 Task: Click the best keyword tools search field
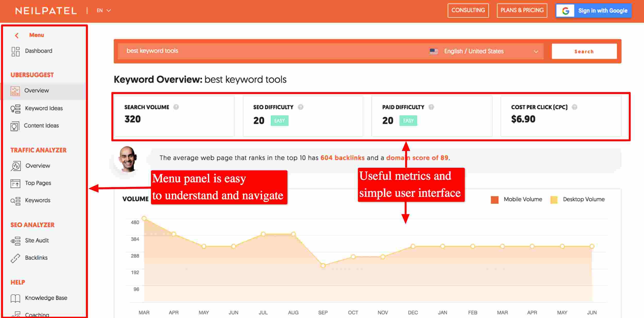point(270,51)
